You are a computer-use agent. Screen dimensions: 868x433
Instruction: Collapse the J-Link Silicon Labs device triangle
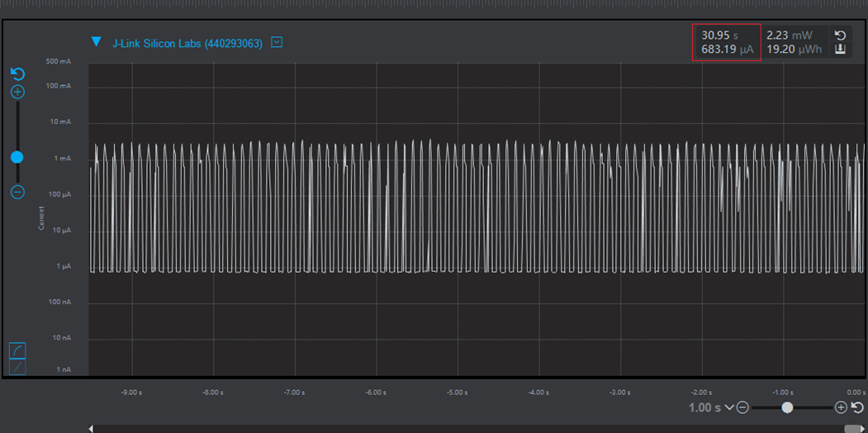tap(97, 41)
